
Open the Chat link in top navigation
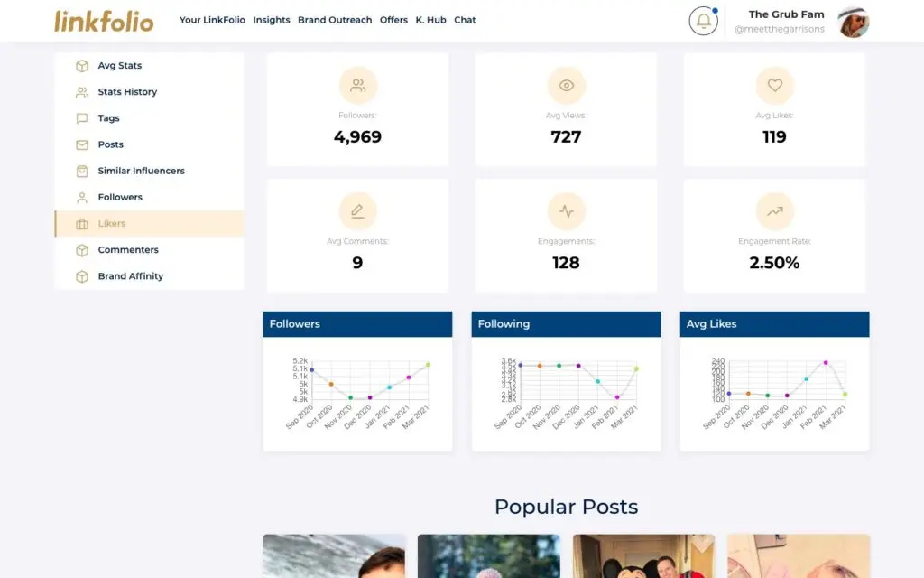465,20
